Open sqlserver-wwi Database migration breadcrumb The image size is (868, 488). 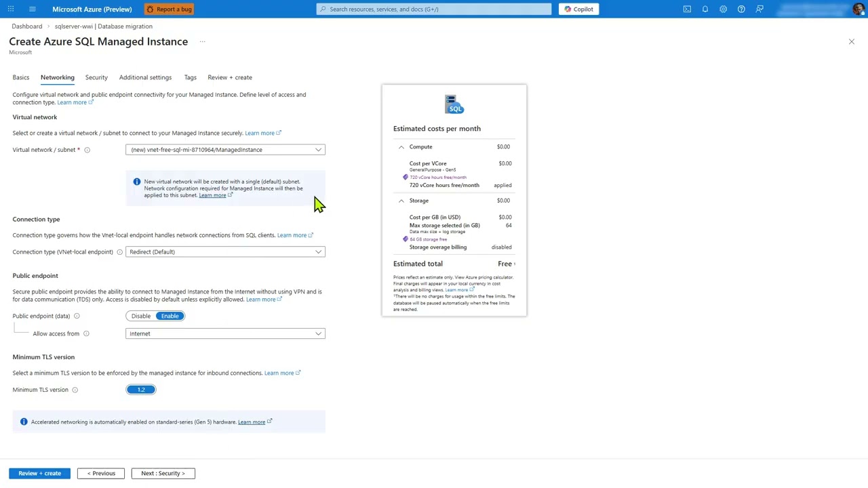[104, 26]
